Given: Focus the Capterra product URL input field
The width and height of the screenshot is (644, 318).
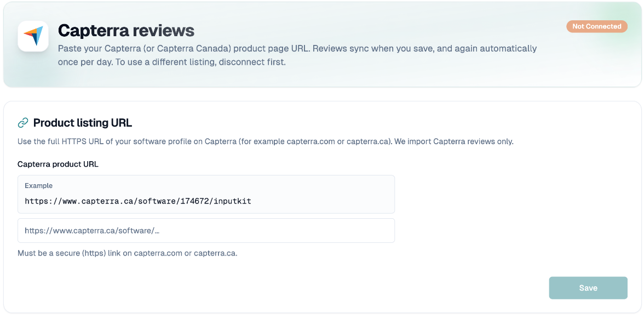Looking at the screenshot, I should pos(206,230).
